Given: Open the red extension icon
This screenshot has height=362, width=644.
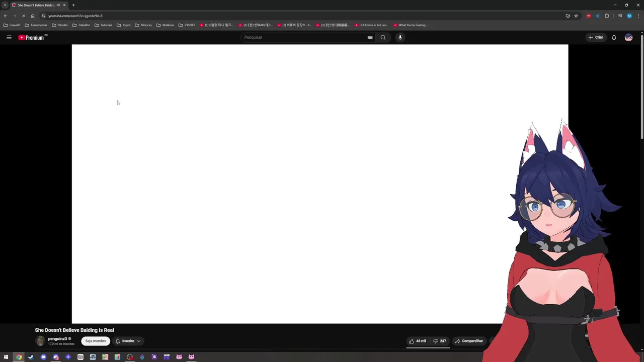Looking at the screenshot, I should pyautogui.click(x=589, y=16).
